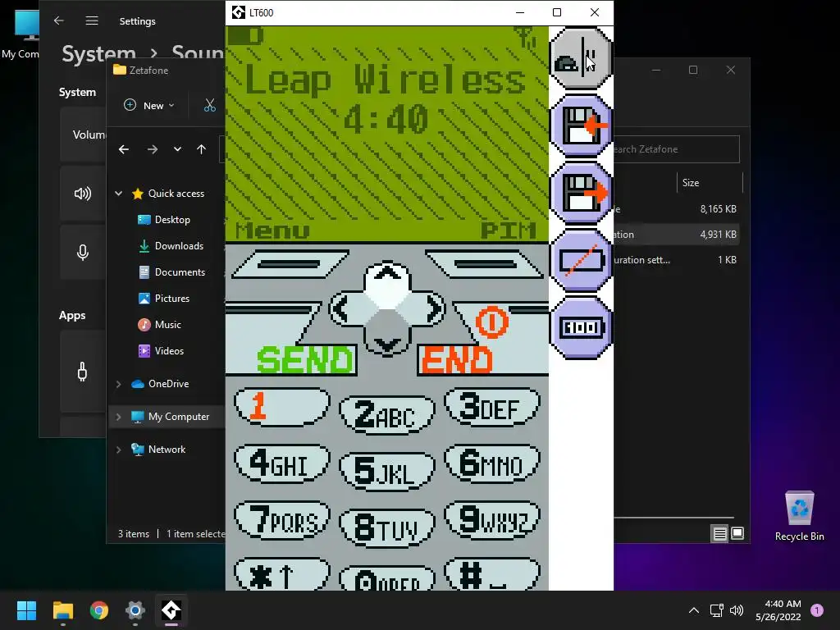Click the speed toggle icon in LT600 sidebar
This screenshot has width=840, height=630.
(x=581, y=58)
